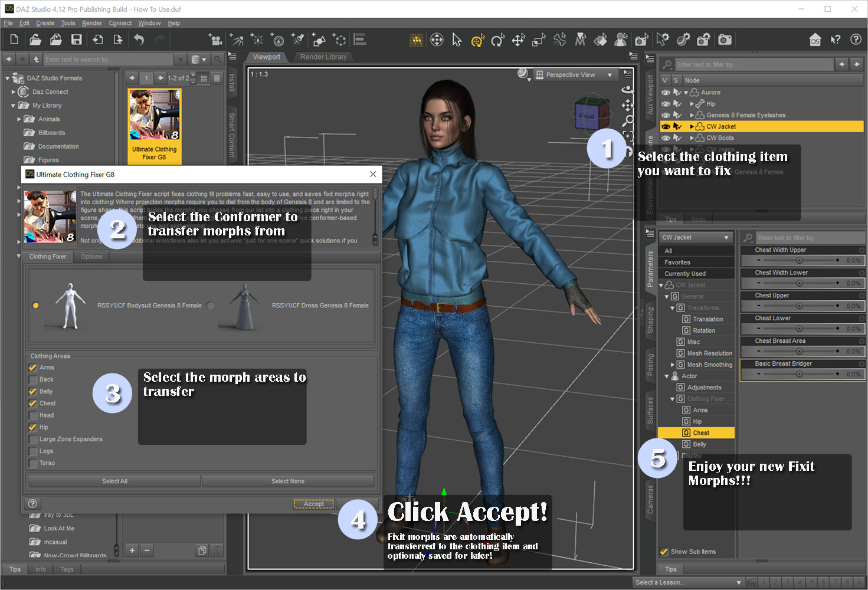Toggle visibility of Genesis 8 Female Eyelashes
This screenshot has width=868, height=590.
[666, 115]
